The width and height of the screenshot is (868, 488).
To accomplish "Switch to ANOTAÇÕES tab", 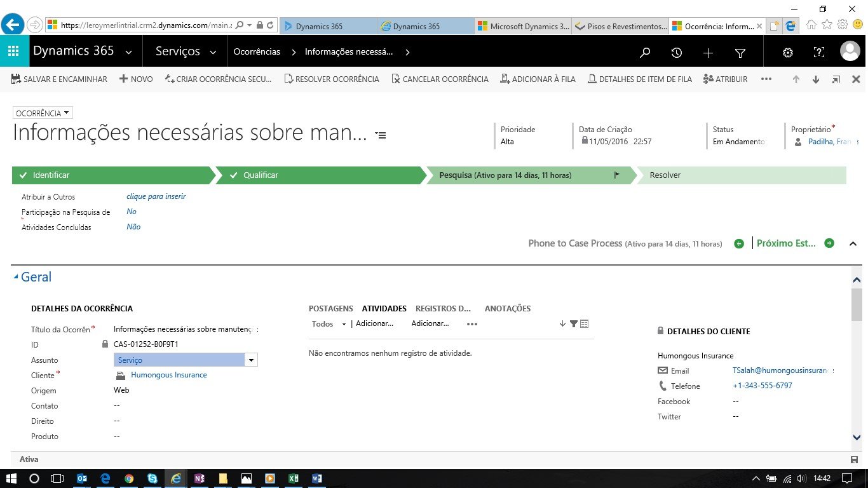I will (x=508, y=309).
